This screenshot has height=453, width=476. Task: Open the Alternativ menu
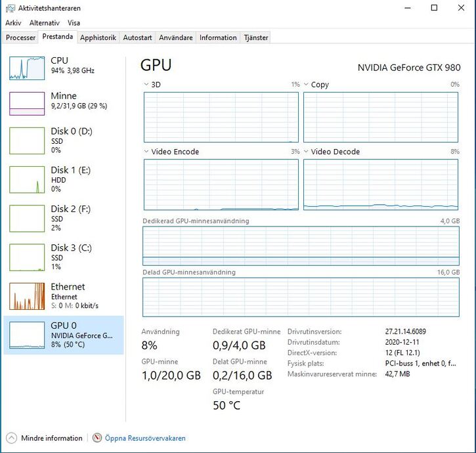(x=45, y=23)
